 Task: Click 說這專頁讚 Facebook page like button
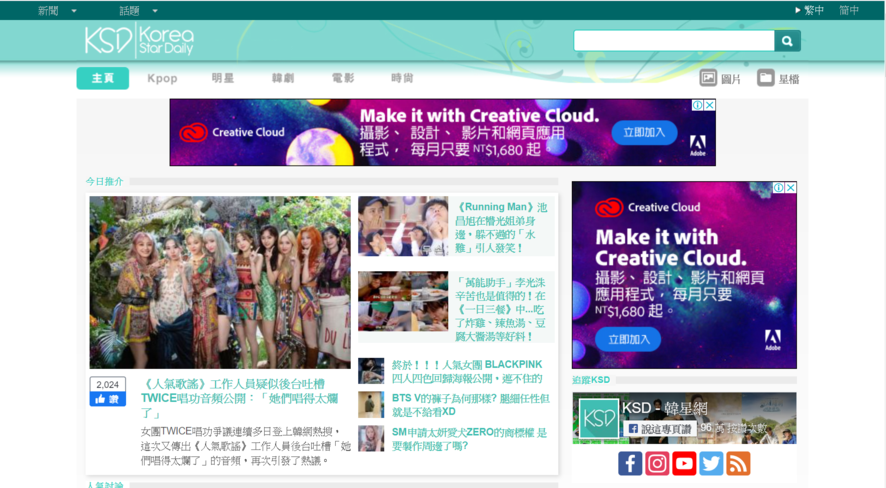(660, 429)
